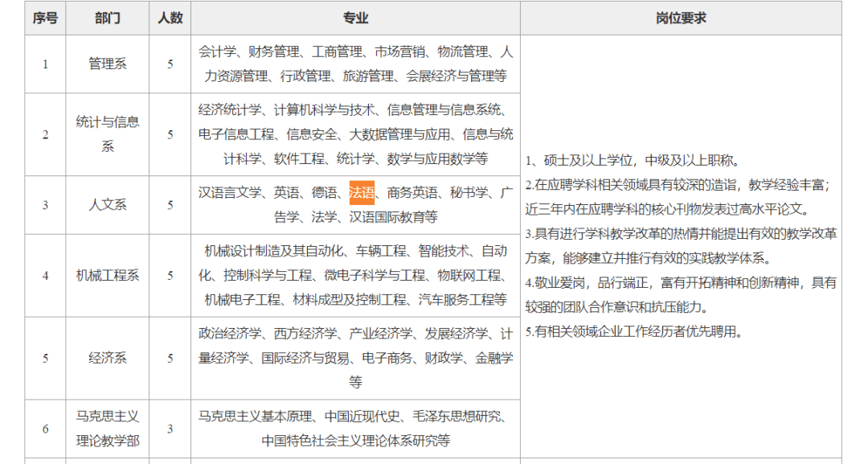Select the major "汽车服务工程等"
The width and height of the screenshot is (868, 464).
(x=463, y=300)
